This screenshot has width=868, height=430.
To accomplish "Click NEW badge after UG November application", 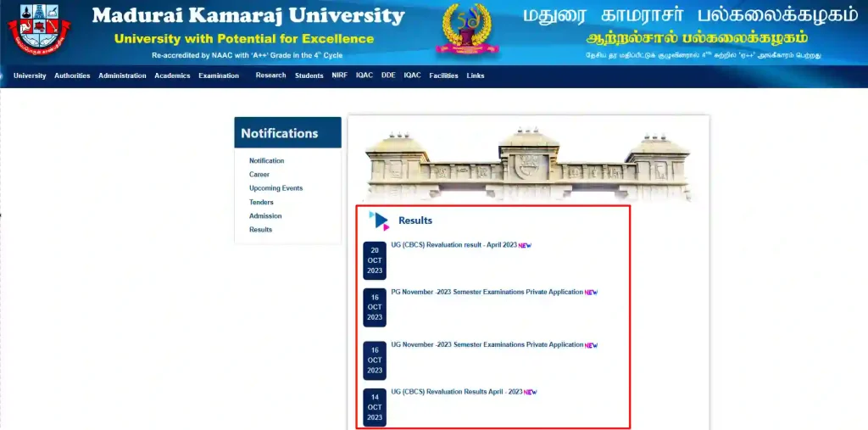I will pos(591,345).
